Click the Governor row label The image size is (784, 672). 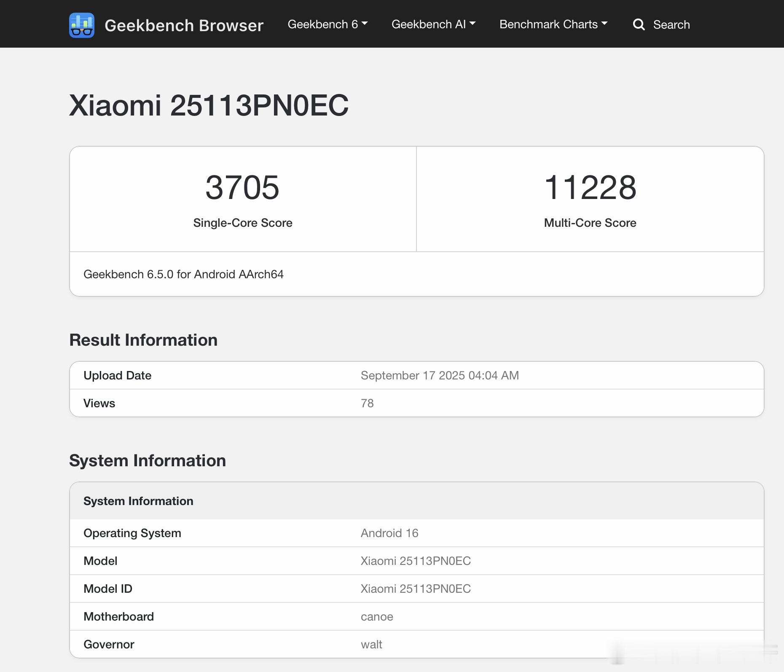pos(109,644)
